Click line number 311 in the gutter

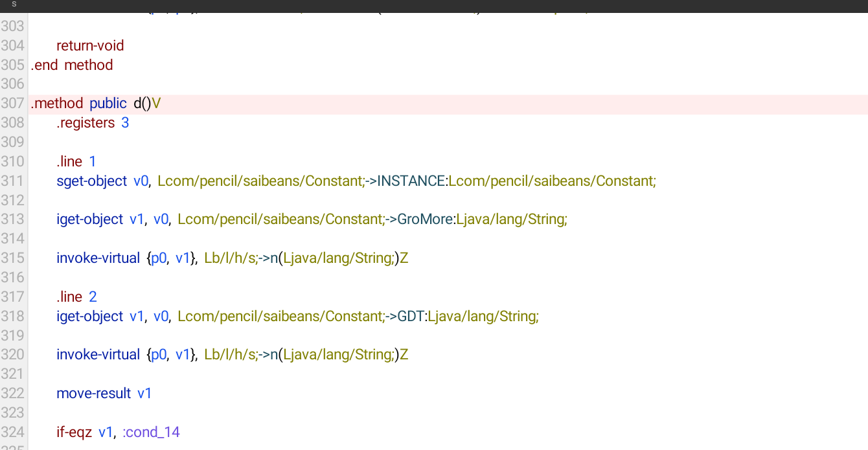[13, 181]
